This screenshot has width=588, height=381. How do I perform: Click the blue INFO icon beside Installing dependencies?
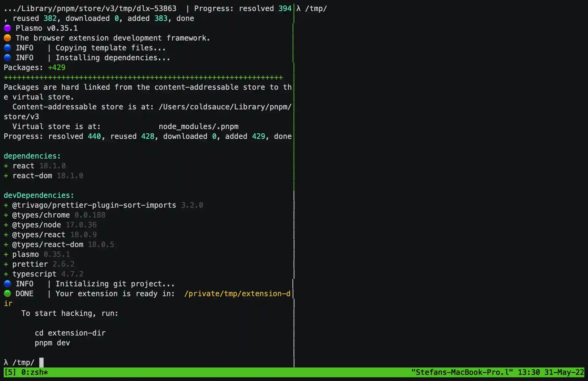point(7,57)
